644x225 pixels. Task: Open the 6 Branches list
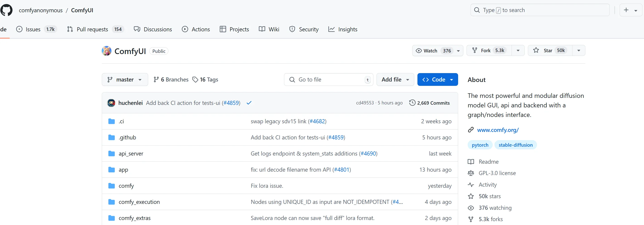pyautogui.click(x=171, y=79)
